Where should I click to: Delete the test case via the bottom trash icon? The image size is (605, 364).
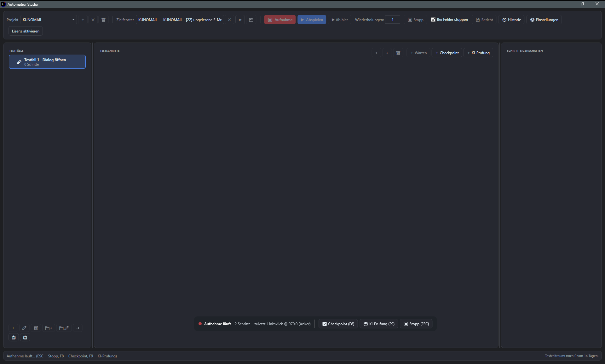[x=36, y=328]
